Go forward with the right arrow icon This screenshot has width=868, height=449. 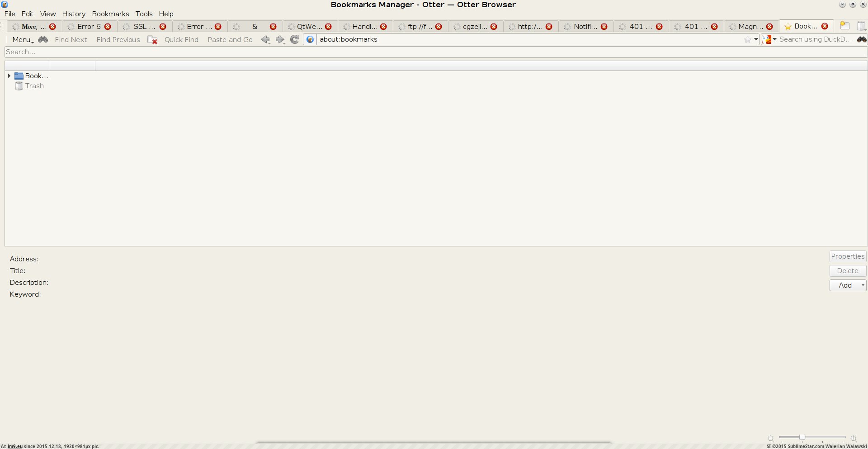280,40
